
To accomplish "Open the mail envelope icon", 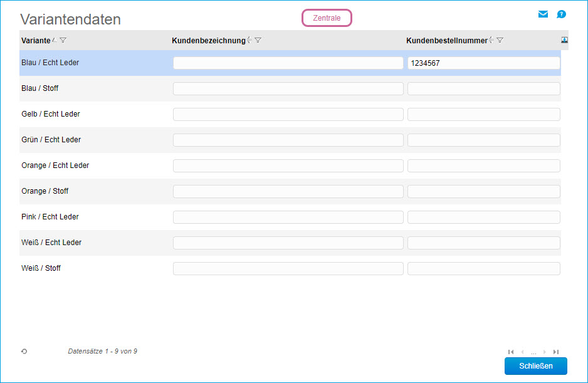I will (x=543, y=14).
